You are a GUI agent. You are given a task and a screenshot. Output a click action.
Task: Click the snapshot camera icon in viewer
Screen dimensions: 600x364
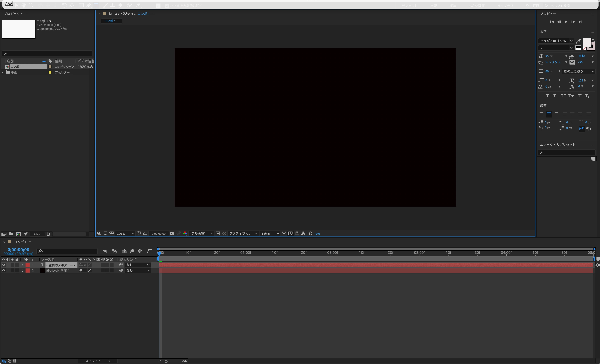[172, 233]
